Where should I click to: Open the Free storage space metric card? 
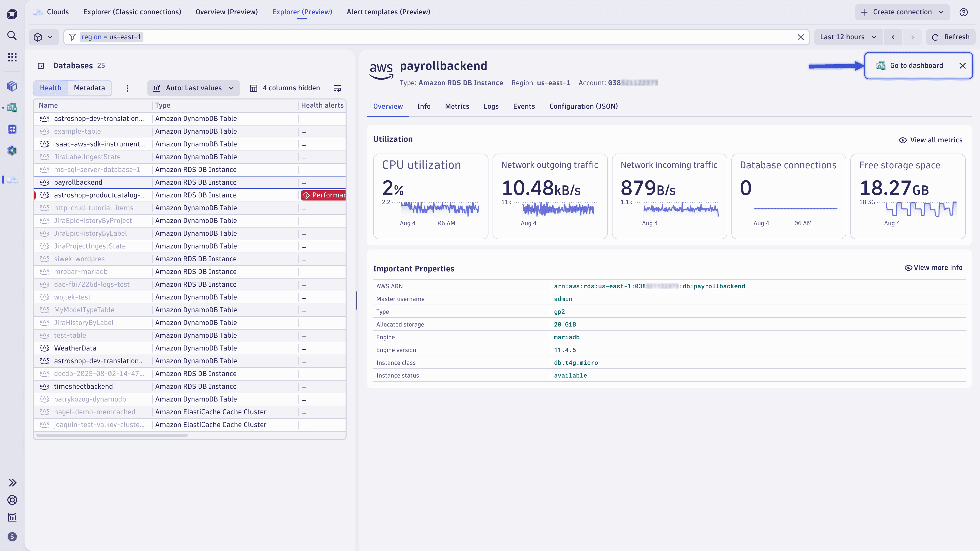[907, 196]
